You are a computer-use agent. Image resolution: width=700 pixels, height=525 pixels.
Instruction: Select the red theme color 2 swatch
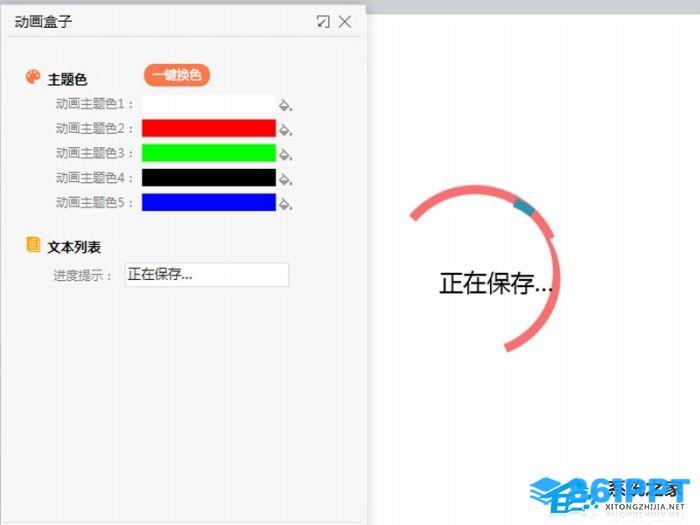tap(208, 128)
